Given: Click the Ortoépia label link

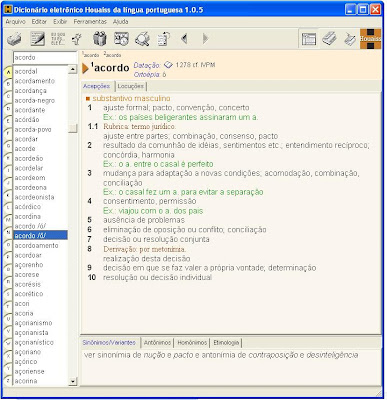Looking at the screenshot, I should 147,75.
